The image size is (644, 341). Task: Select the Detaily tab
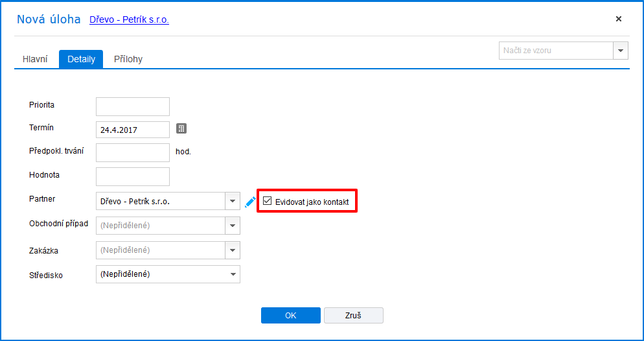(x=81, y=59)
